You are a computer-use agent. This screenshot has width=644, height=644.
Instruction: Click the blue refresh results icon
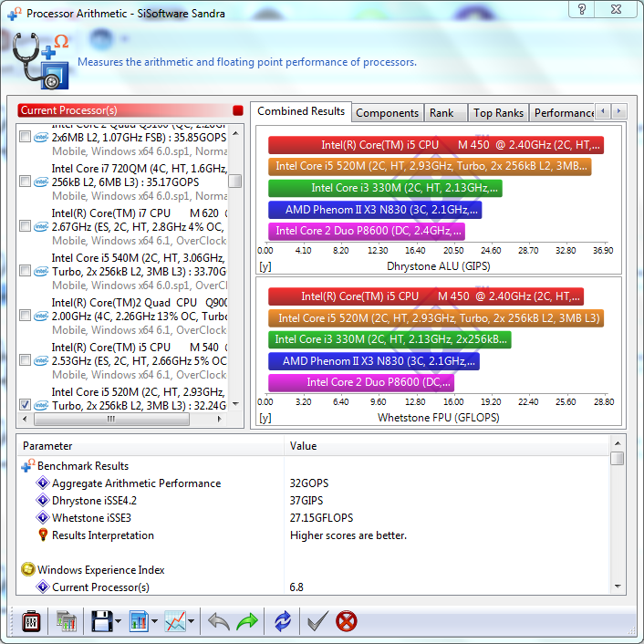(283, 621)
